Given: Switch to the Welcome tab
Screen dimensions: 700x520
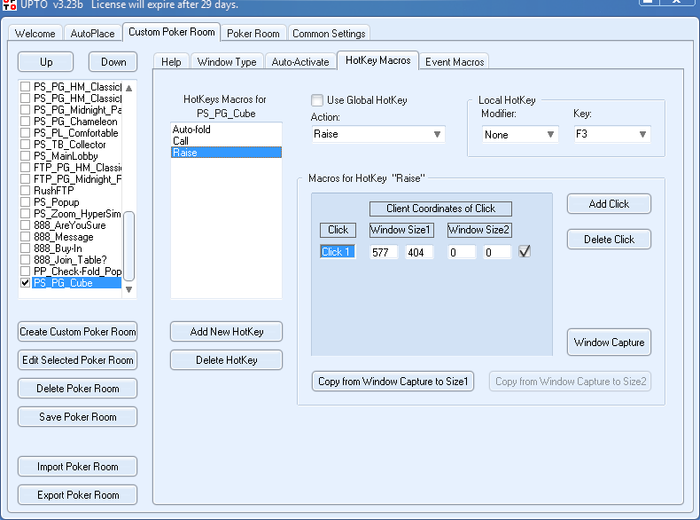Looking at the screenshot, I should coord(35,33).
